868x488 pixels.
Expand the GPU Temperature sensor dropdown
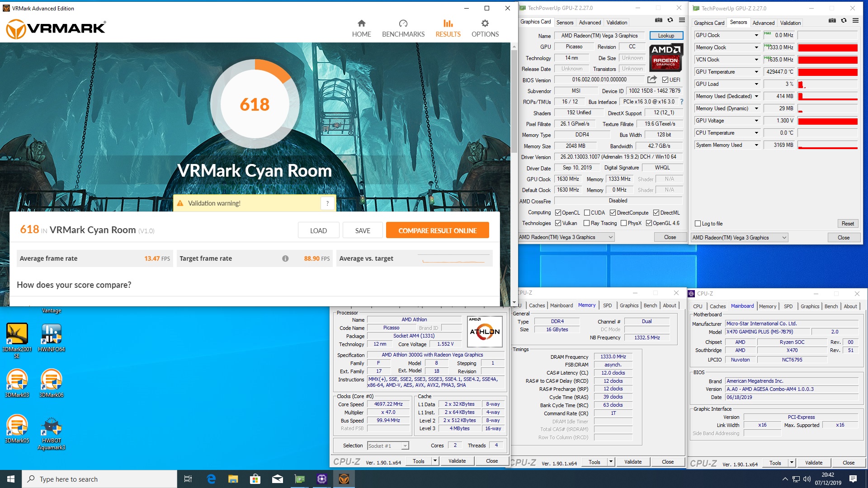coord(756,72)
